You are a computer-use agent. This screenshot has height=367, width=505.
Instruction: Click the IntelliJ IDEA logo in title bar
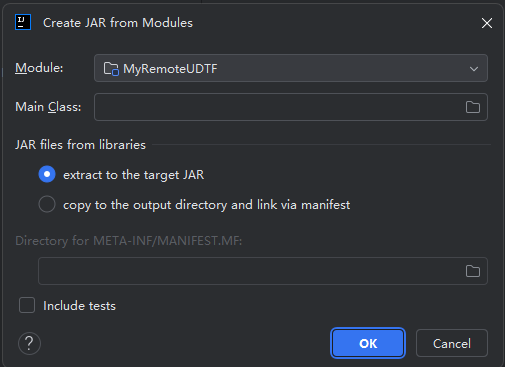point(23,22)
